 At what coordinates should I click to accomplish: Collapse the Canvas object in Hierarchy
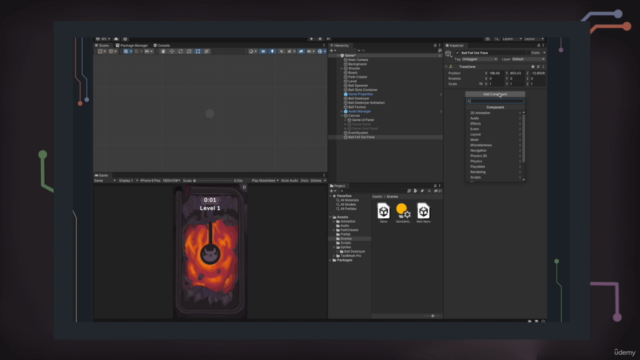coord(342,116)
